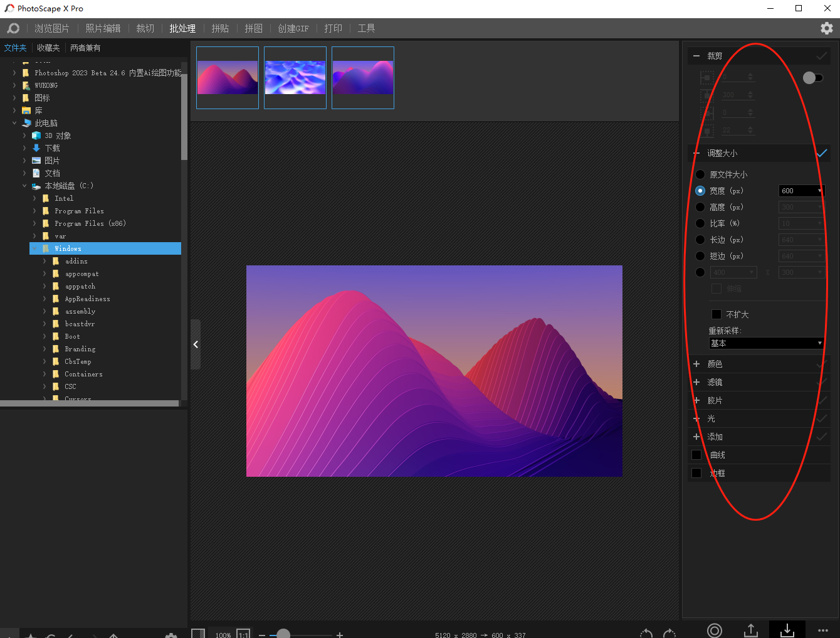Open the settings gear in top bar
Screen dimensions: 840x638
click(x=826, y=28)
